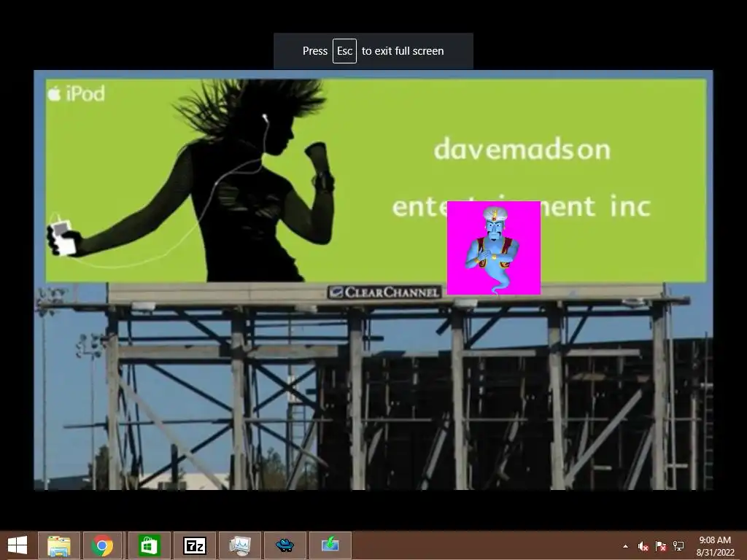
Task: Open the performance monitor taskbar icon
Action: click(x=239, y=545)
